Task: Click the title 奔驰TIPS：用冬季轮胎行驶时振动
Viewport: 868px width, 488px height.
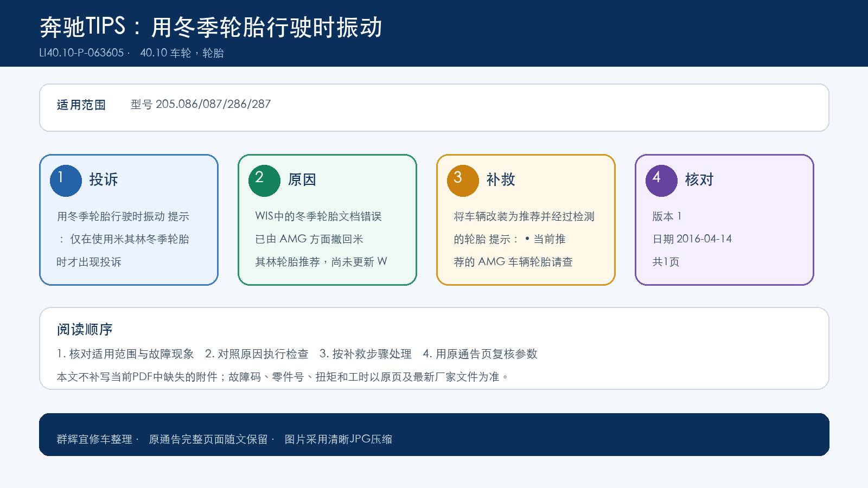Action: point(211,27)
